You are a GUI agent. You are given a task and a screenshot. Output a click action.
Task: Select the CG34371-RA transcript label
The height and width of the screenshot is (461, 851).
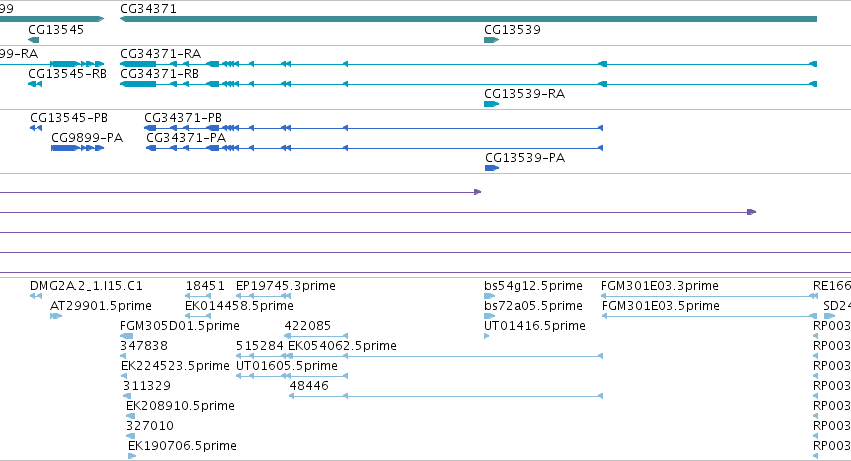click(160, 54)
